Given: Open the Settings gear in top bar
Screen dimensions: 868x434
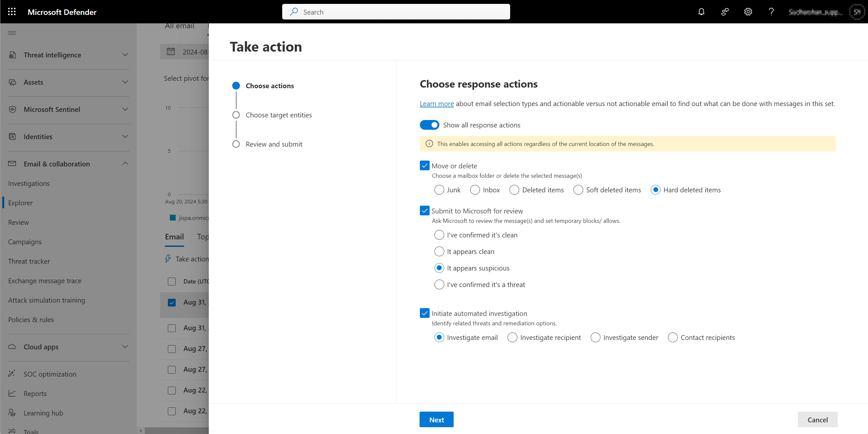Looking at the screenshot, I should pyautogui.click(x=748, y=12).
